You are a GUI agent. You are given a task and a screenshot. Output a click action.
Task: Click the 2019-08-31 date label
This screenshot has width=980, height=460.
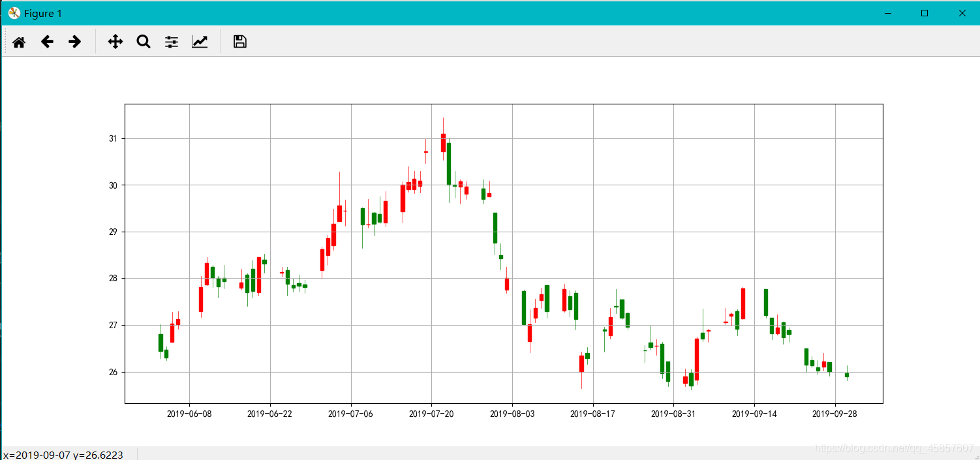point(673,414)
